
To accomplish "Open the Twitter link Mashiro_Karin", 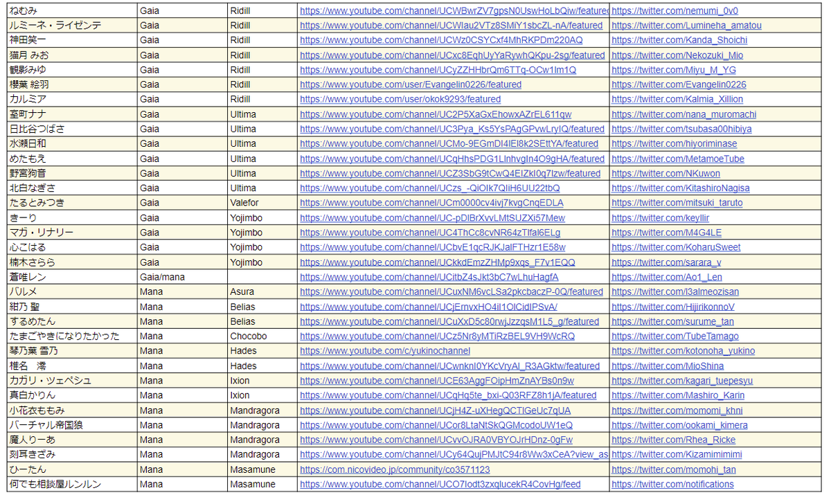I will (x=679, y=395).
